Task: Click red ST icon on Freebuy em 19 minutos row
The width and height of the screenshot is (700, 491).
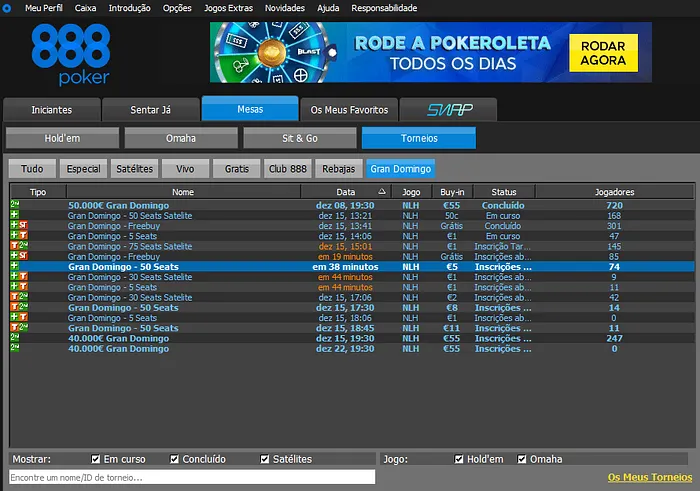Action: [x=24, y=256]
